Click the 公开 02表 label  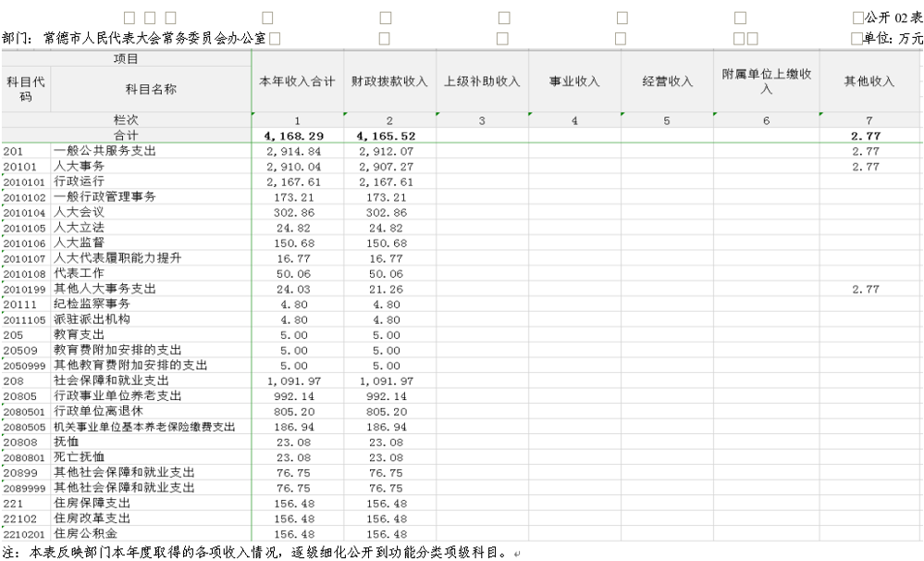893,18
